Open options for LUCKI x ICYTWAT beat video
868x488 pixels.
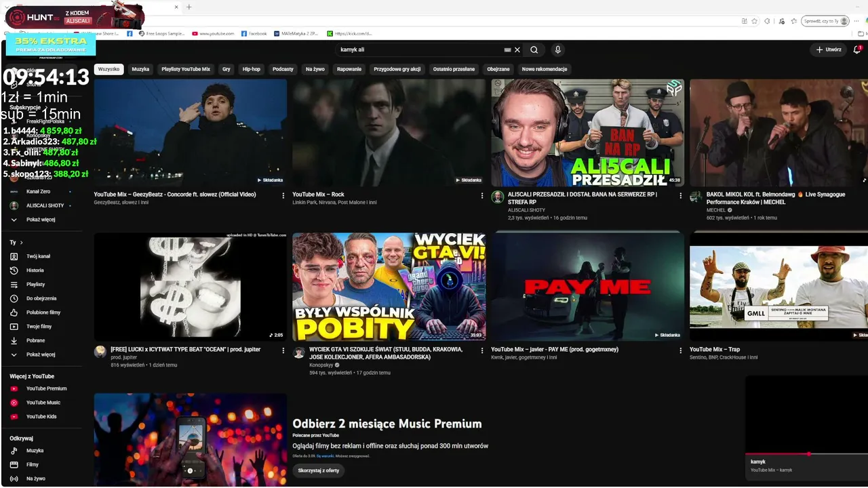(283, 350)
